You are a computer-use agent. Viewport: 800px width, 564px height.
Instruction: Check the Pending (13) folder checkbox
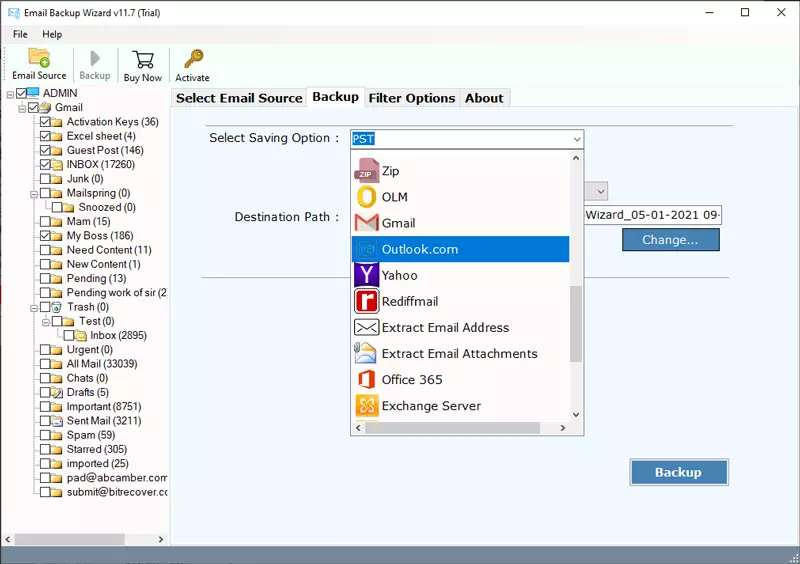[45, 279]
